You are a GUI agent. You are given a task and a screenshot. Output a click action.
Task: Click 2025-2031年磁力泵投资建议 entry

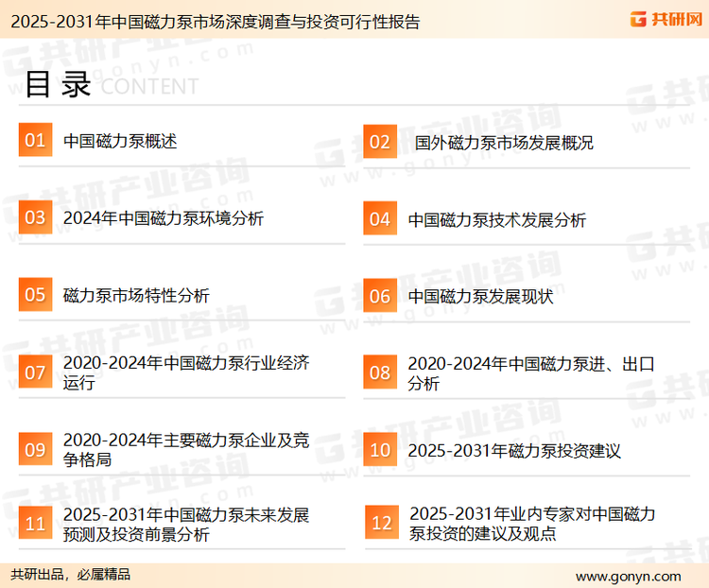coord(514,451)
